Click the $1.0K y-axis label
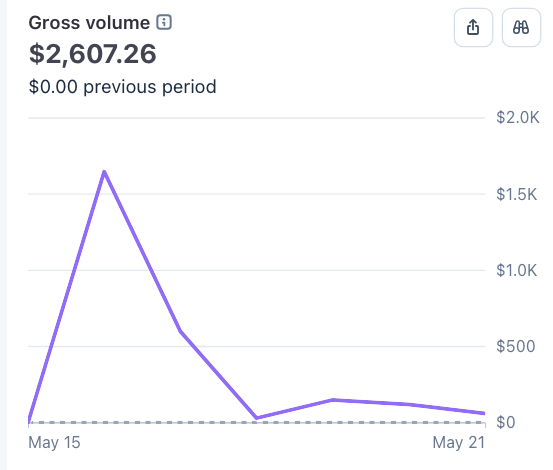The image size is (553, 470). tap(517, 270)
